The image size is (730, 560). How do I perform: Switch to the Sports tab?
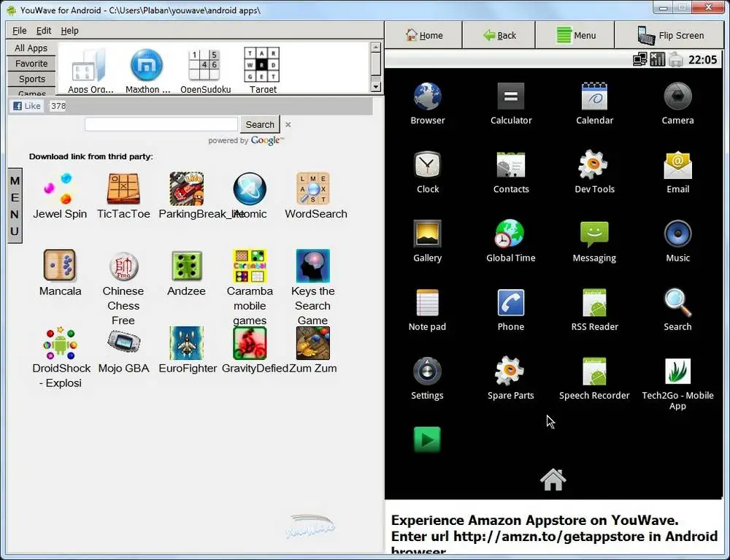31,79
